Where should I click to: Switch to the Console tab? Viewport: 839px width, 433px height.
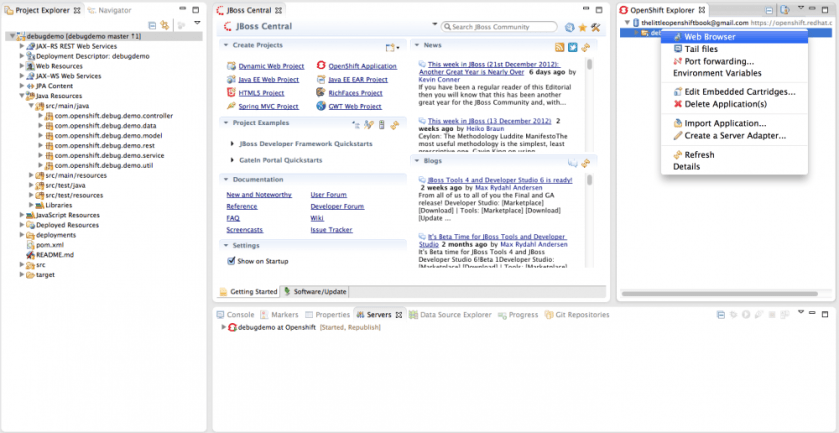(240, 314)
